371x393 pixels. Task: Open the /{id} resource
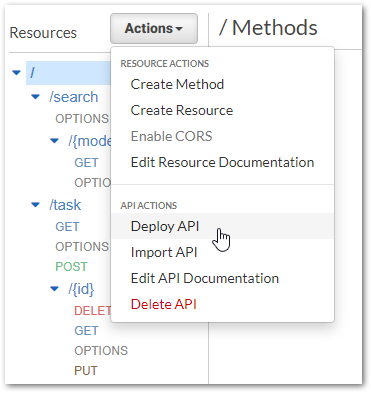pyautogui.click(x=81, y=289)
